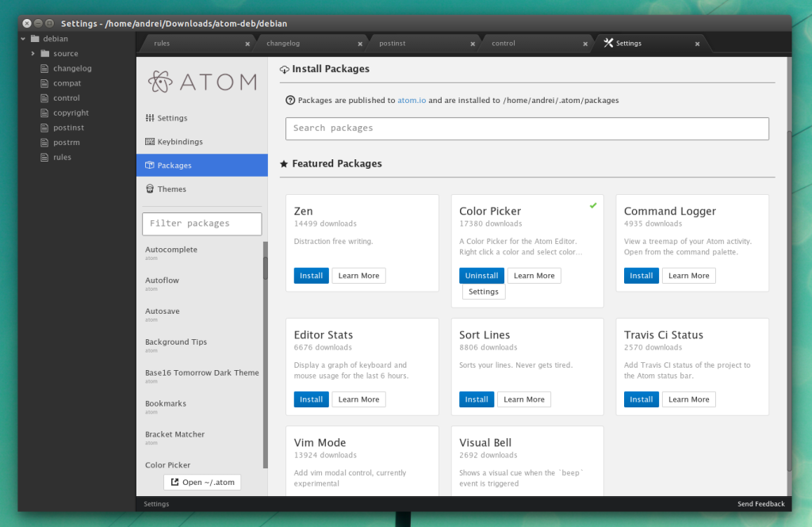The image size is (812, 527).
Task: Close the Settings tab
Action: (x=698, y=44)
